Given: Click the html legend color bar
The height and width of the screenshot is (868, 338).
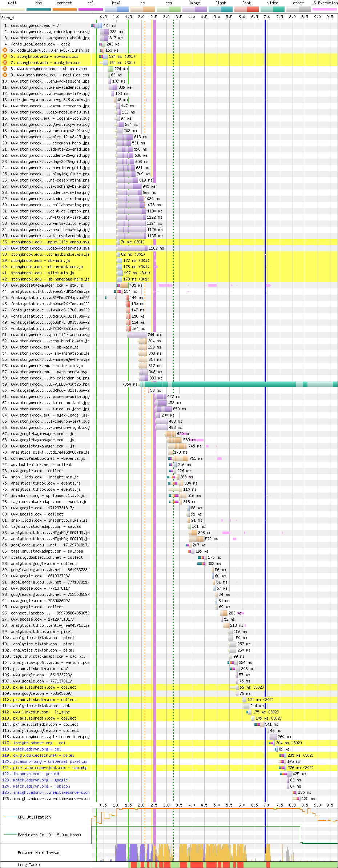Looking at the screenshot, I should 117,9.
